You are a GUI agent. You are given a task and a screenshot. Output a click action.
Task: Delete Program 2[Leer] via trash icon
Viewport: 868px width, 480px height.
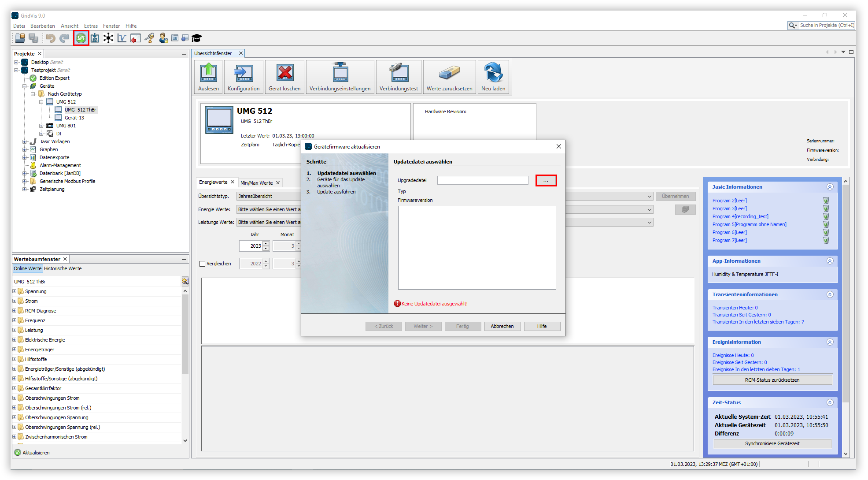[x=826, y=201]
